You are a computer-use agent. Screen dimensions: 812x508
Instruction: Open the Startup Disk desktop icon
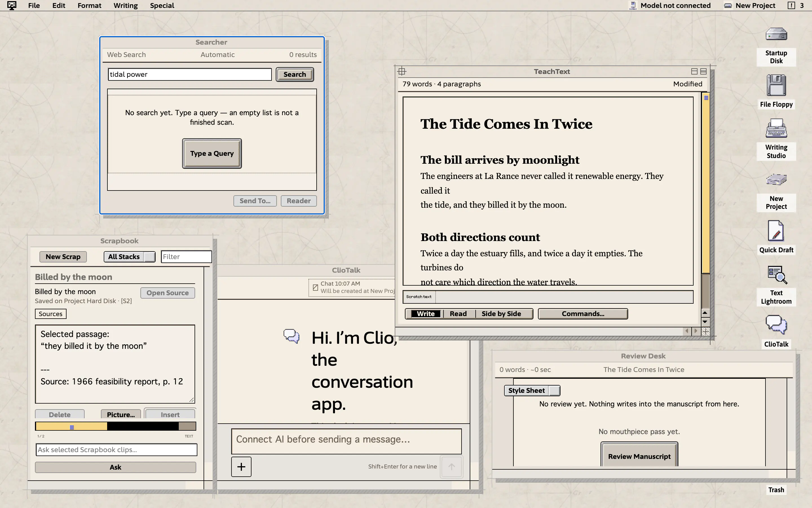tap(776, 34)
